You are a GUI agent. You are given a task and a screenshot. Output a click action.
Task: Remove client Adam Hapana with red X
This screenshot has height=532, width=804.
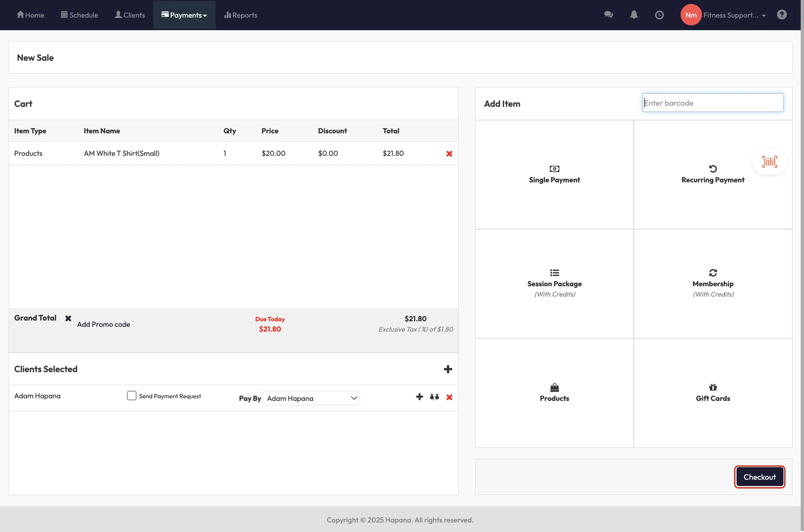click(x=449, y=397)
